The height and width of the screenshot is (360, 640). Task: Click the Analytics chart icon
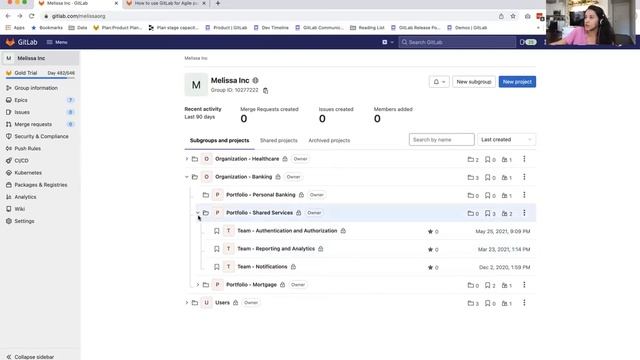(9, 197)
